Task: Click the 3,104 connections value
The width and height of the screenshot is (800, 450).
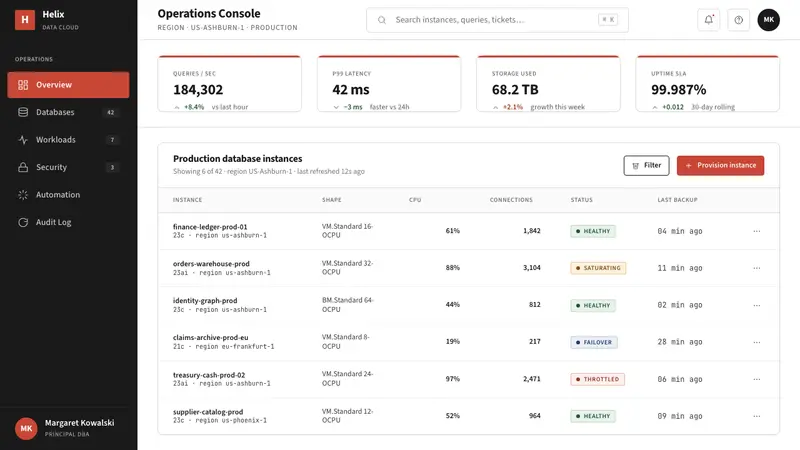Action: pos(532,268)
